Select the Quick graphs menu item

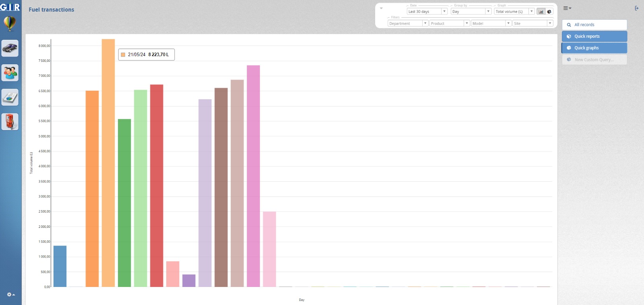594,48
